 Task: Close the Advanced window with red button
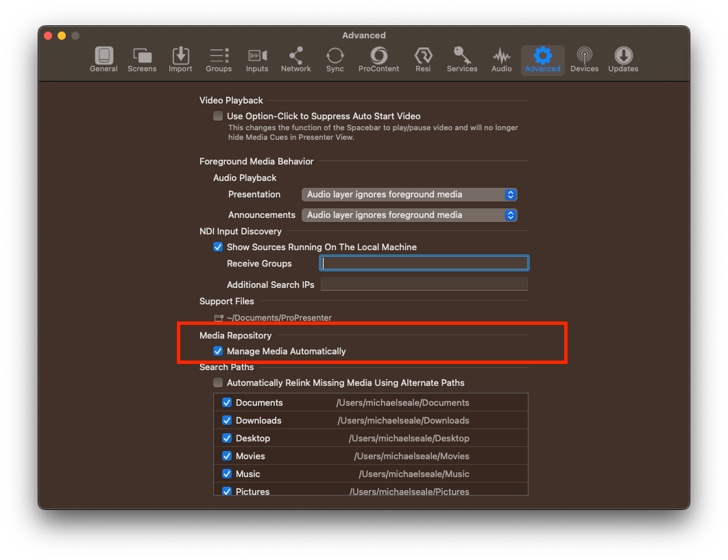coord(48,36)
